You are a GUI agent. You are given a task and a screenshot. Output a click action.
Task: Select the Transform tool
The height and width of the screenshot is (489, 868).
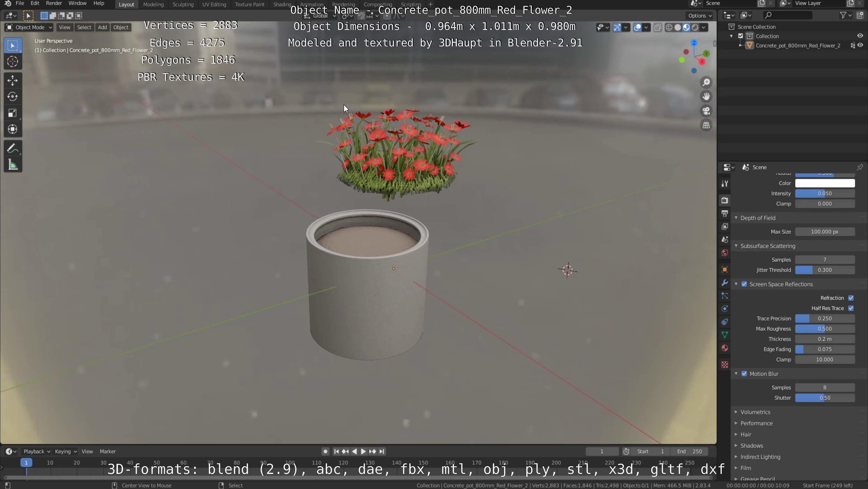13,129
